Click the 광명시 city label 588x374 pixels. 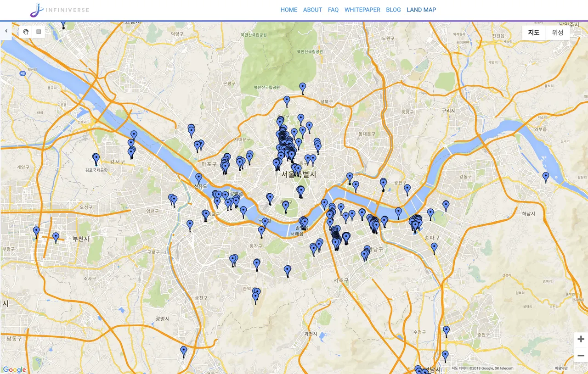click(163, 318)
